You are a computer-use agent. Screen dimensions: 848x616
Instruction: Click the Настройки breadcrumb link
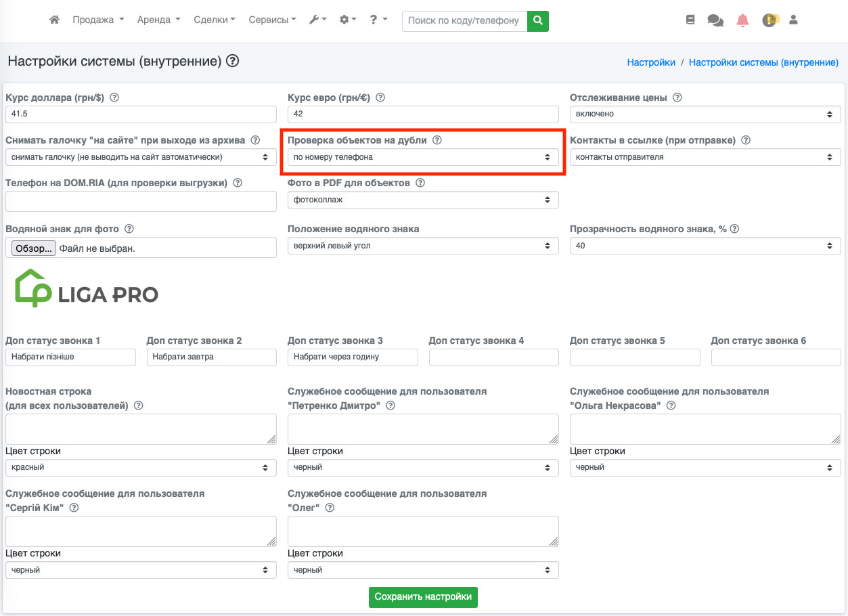[x=651, y=62]
